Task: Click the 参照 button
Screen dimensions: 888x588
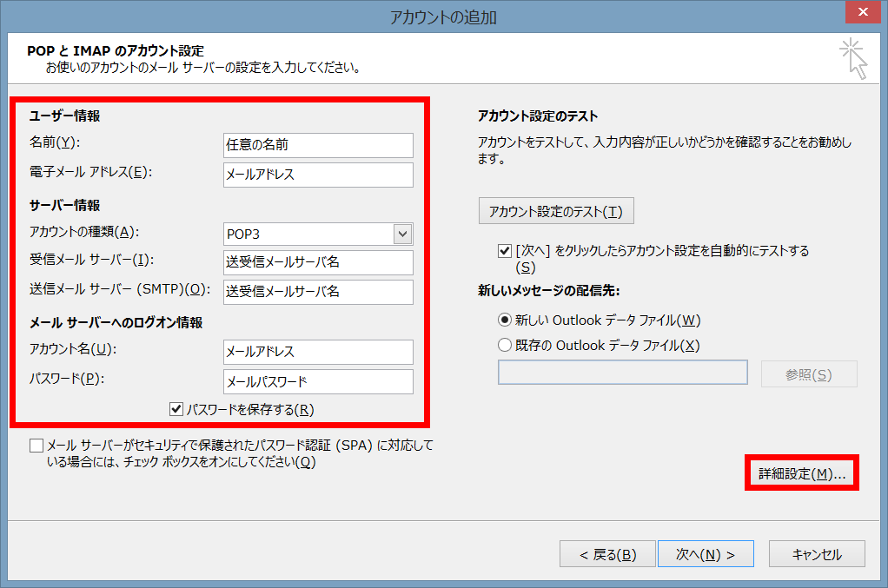Action: pos(809,373)
